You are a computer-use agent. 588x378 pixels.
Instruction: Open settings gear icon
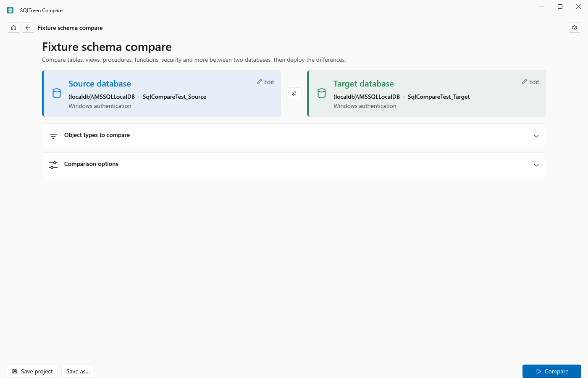tap(575, 28)
